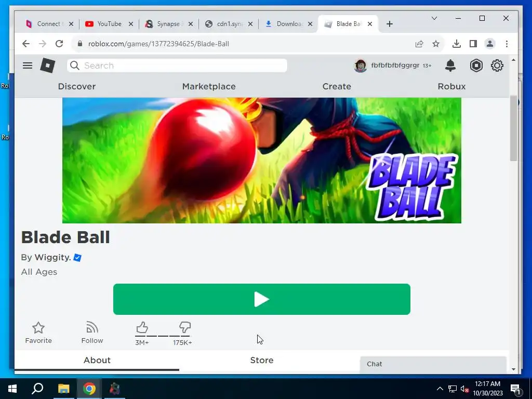
Task: Click the Roblox logo home icon
Action: [x=47, y=65]
